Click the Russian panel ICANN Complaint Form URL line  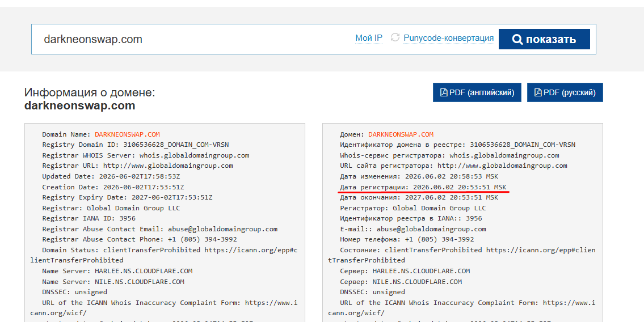[462, 308]
